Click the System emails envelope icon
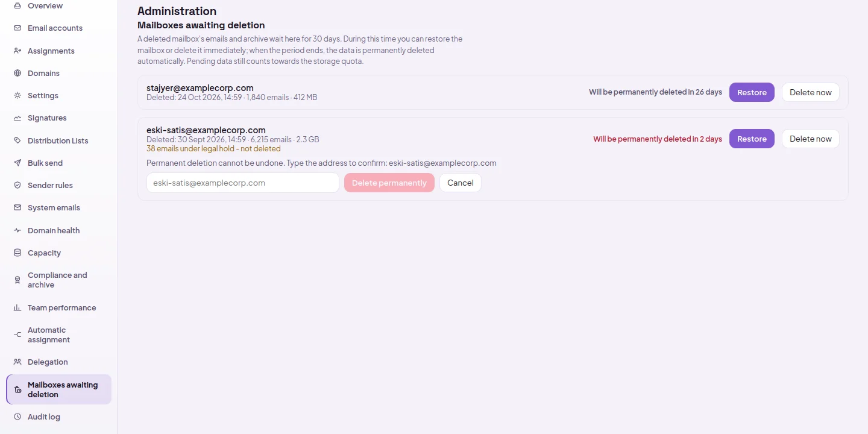Viewport: 868px width, 434px height. (17, 208)
